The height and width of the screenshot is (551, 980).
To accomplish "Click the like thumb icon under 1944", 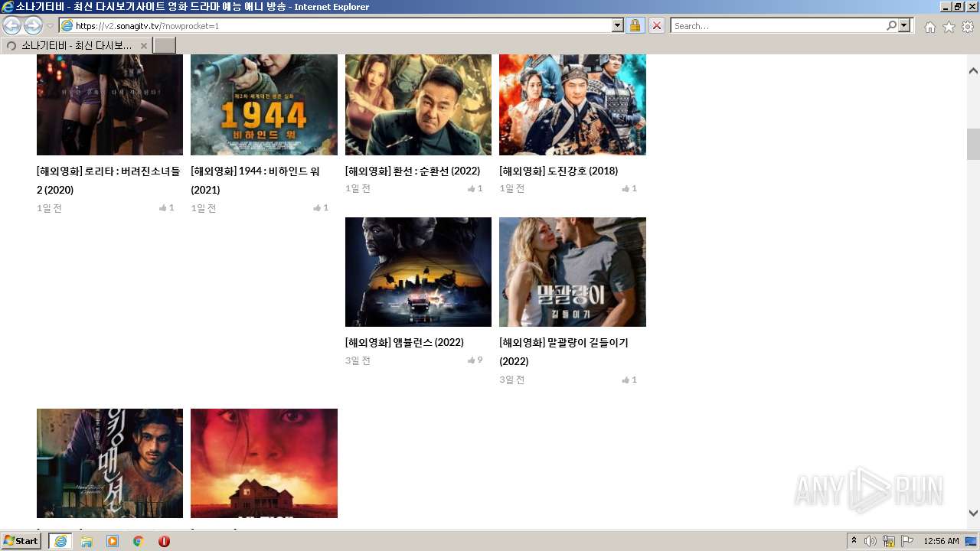I will (317, 208).
